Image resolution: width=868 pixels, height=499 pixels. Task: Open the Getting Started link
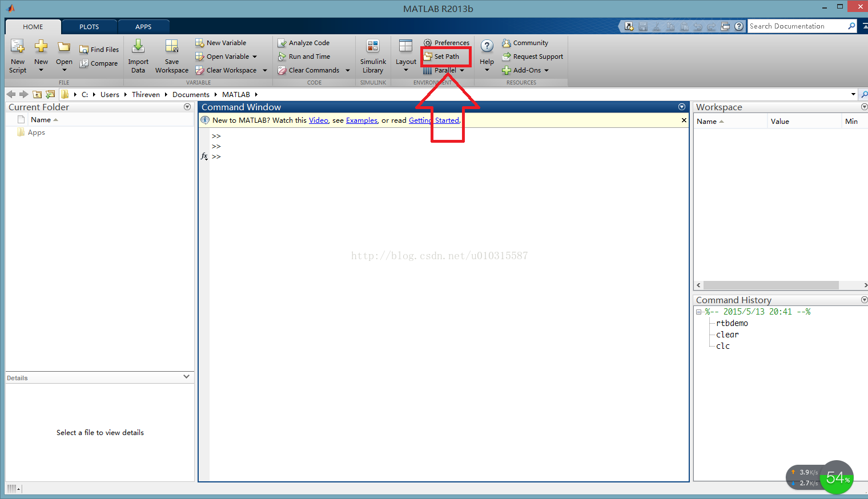(x=434, y=120)
